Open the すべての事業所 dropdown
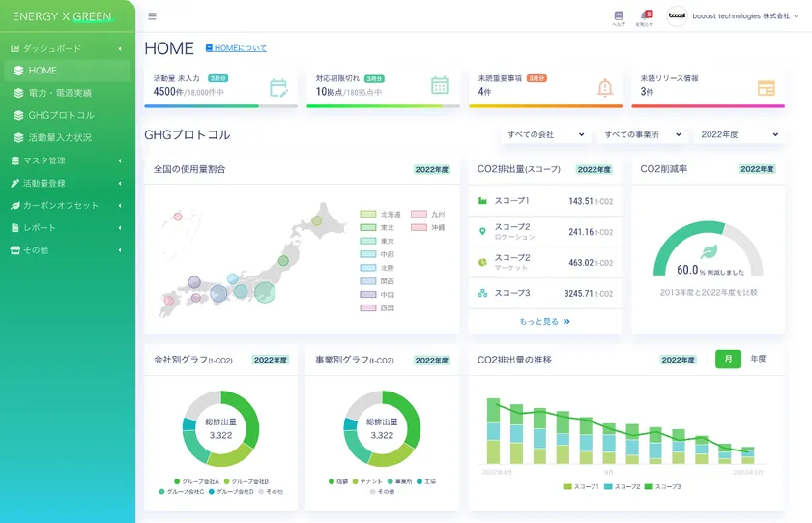 pyautogui.click(x=641, y=135)
